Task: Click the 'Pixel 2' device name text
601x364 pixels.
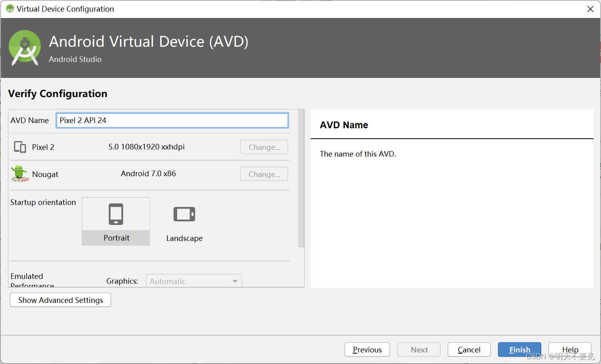Action: (x=43, y=147)
